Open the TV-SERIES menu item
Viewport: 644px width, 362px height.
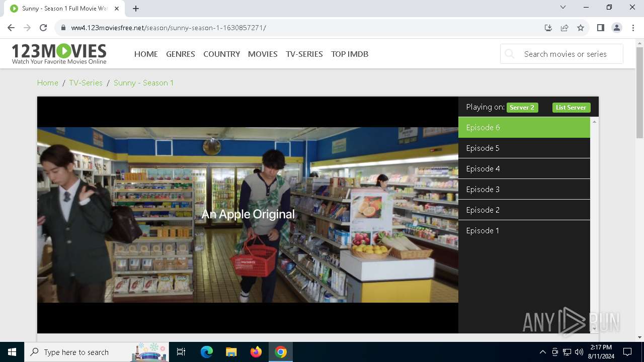click(x=304, y=54)
